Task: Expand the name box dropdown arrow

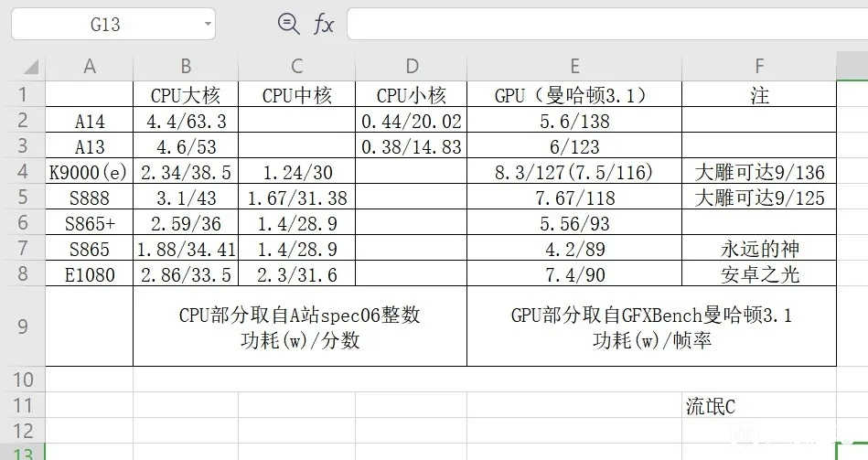Action: (208, 24)
